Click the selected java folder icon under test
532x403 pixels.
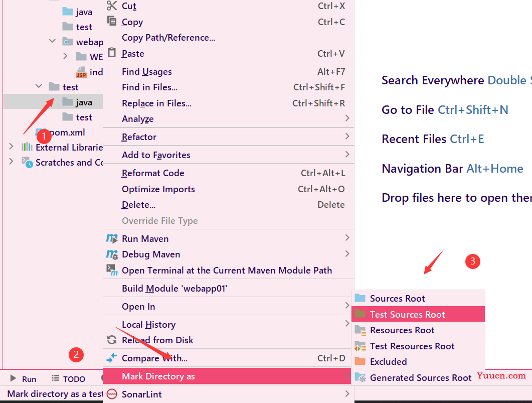click(x=68, y=101)
